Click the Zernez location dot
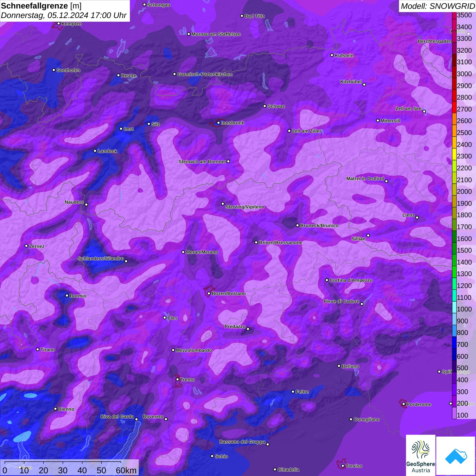 [x=26, y=246]
